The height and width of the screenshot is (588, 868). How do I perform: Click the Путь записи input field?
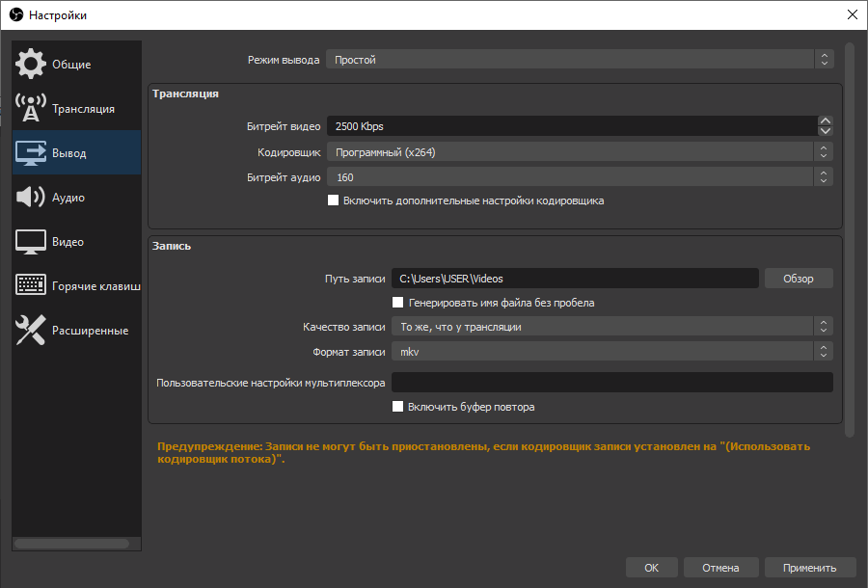tap(575, 279)
